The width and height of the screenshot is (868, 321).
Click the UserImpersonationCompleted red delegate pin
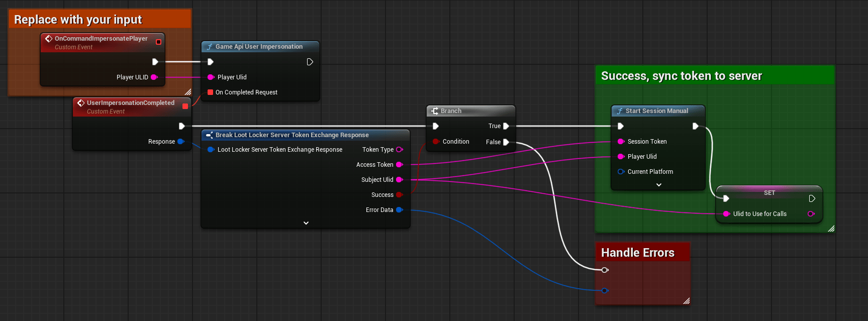click(x=185, y=106)
